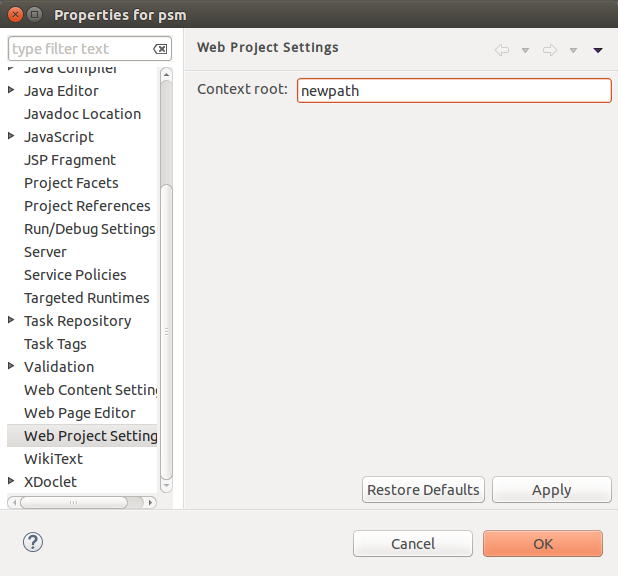Expand the Task Repository node
Image resolution: width=618 pixels, height=576 pixels.
point(12,321)
